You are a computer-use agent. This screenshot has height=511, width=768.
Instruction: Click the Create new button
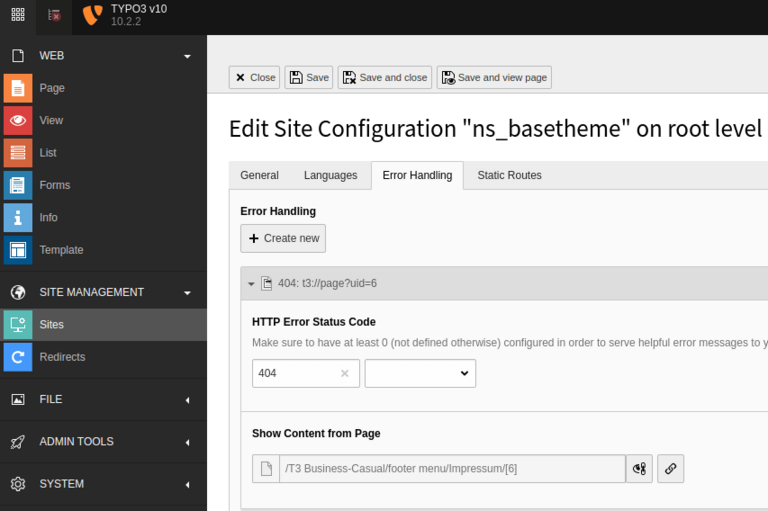point(283,238)
